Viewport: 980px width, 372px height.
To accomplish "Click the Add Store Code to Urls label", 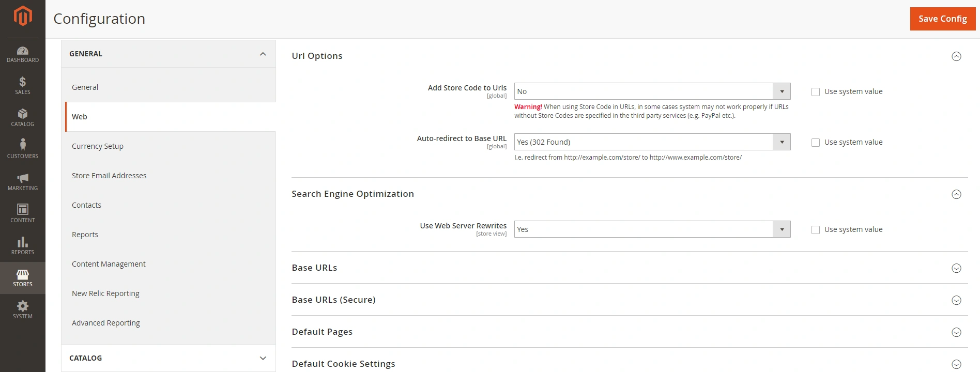I will (467, 88).
